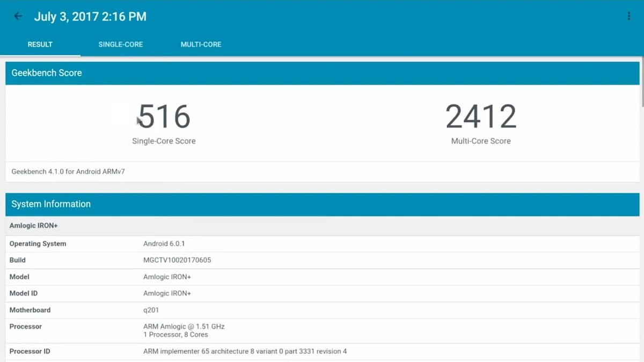Select the Android 6.0.1 value
The image size is (644, 362).
point(163,243)
